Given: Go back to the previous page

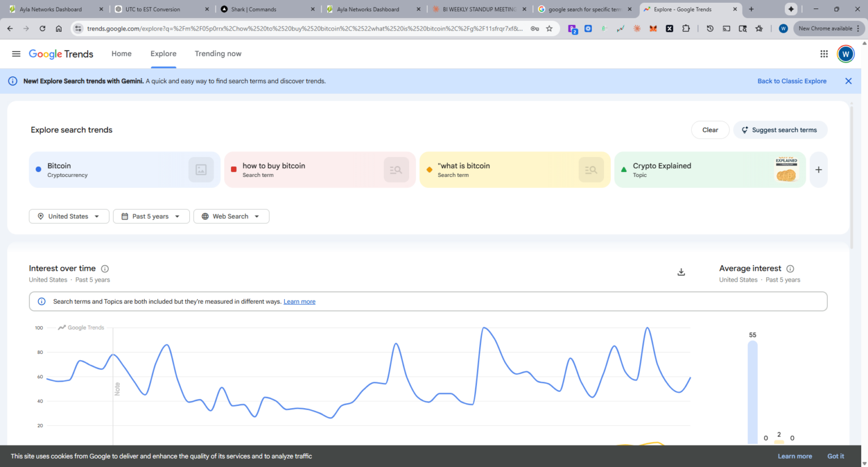Looking at the screenshot, I should click(x=10, y=28).
